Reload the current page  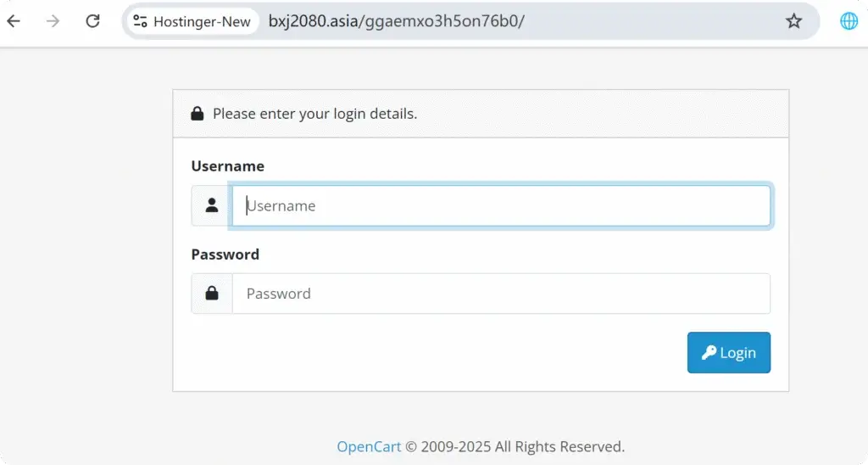click(92, 21)
